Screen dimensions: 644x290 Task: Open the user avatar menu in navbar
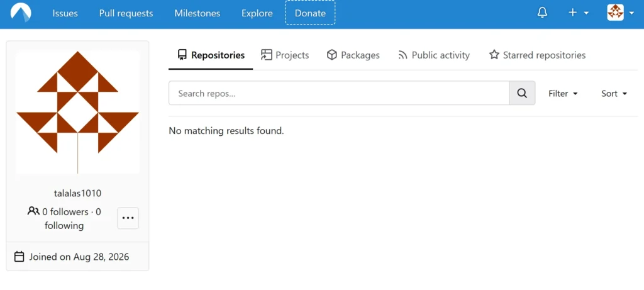point(621,13)
